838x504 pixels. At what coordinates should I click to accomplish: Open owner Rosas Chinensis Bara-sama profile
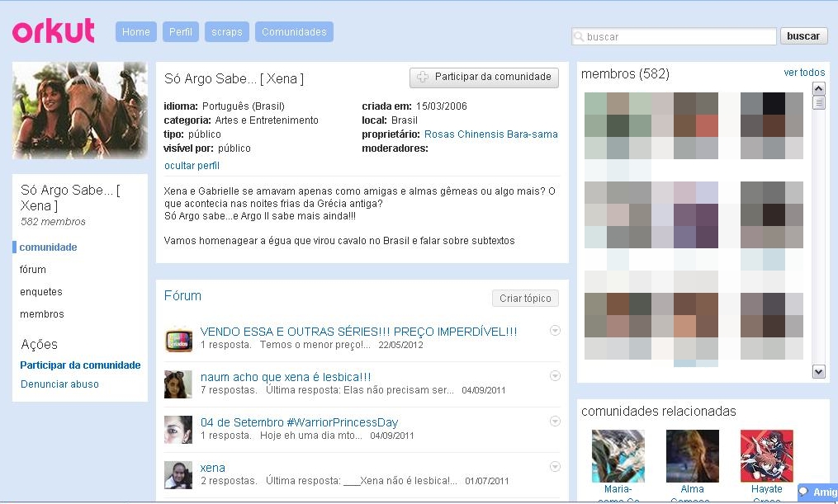[490, 134]
